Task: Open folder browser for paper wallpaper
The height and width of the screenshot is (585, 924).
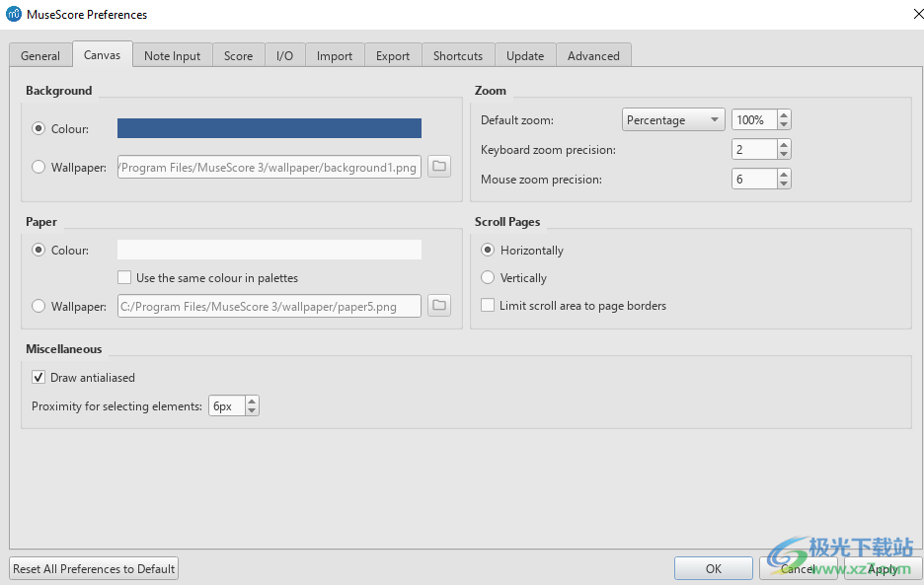Action: coord(439,306)
